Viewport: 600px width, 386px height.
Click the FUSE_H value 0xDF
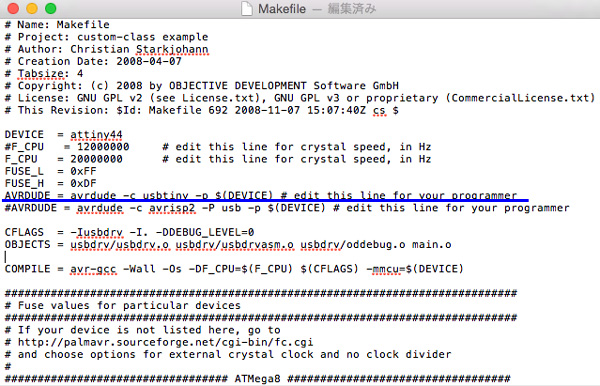point(83,184)
